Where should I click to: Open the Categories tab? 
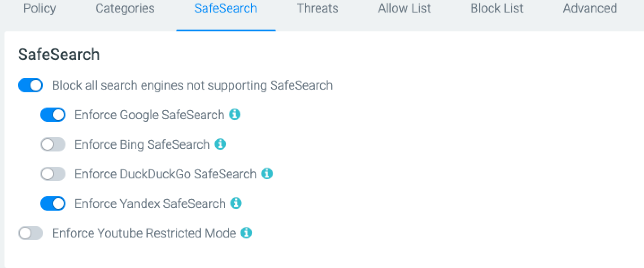pyautogui.click(x=125, y=9)
